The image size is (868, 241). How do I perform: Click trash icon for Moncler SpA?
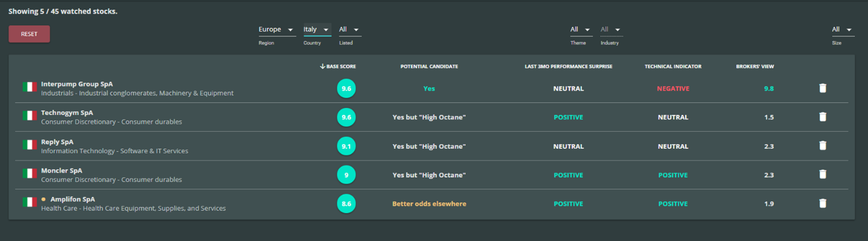823,174
